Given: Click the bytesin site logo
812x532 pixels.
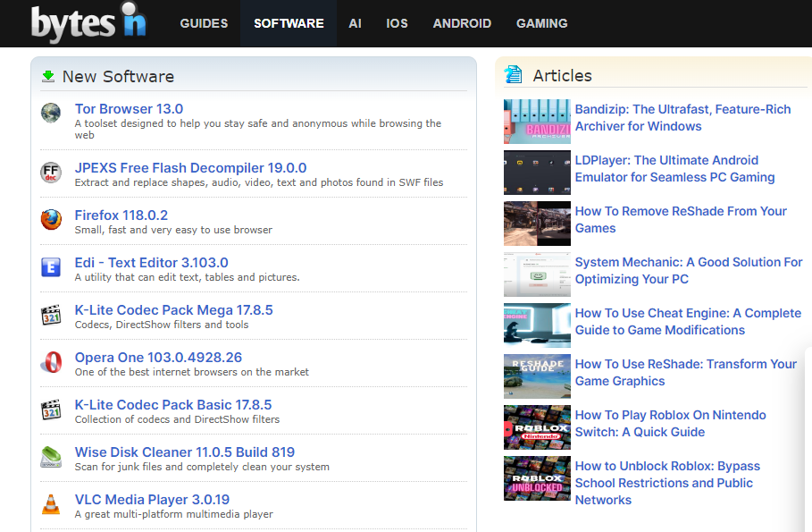Looking at the screenshot, I should click(88, 22).
